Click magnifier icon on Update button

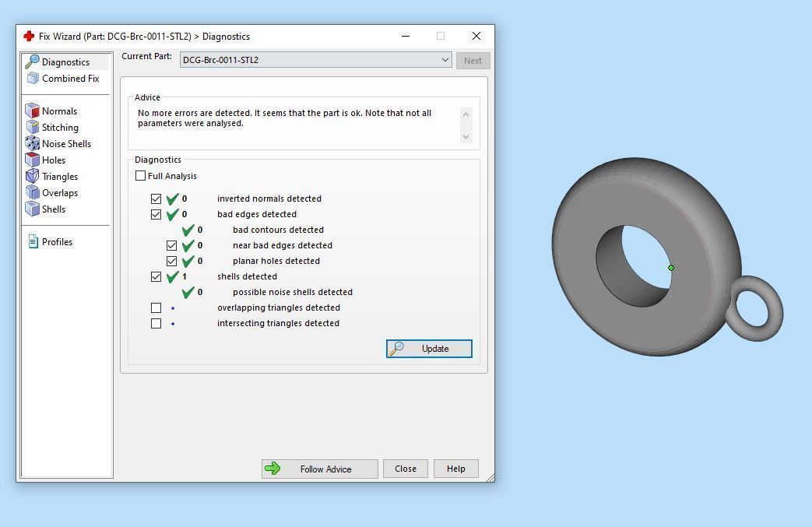(x=397, y=349)
